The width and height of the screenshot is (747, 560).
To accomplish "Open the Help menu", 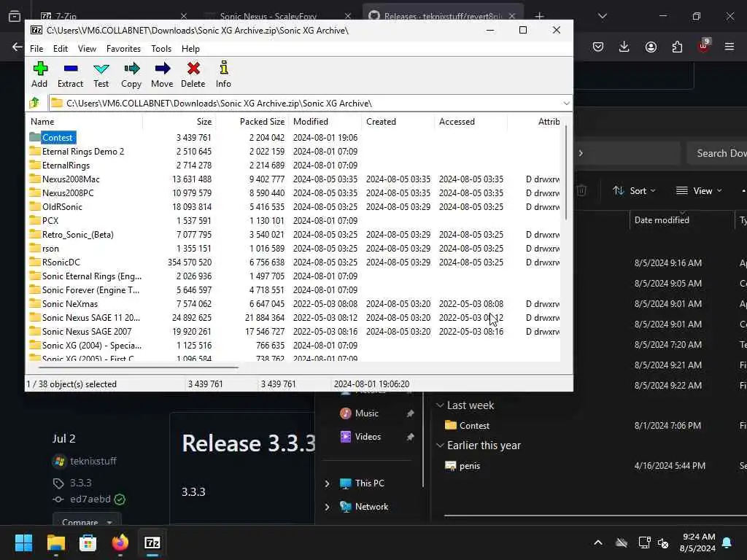I will pyautogui.click(x=190, y=49).
